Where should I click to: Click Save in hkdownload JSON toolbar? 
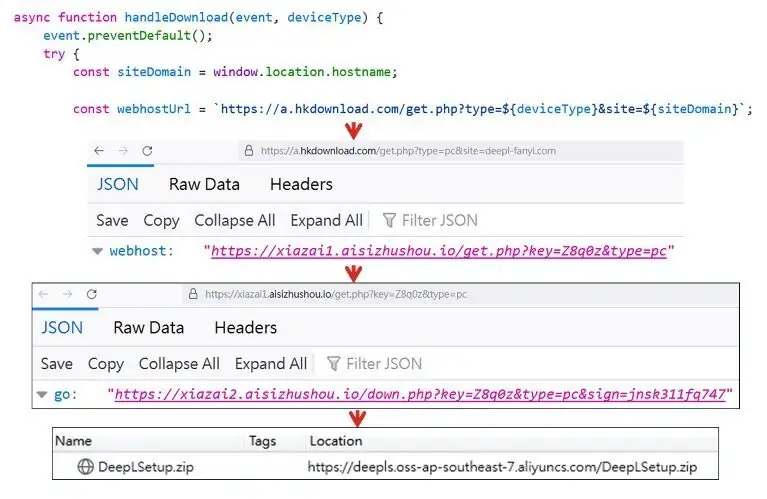112,221
